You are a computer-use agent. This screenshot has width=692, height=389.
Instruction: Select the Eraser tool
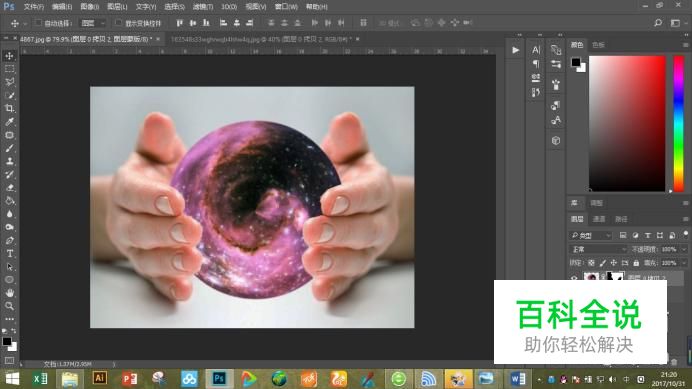click(9, 188)
